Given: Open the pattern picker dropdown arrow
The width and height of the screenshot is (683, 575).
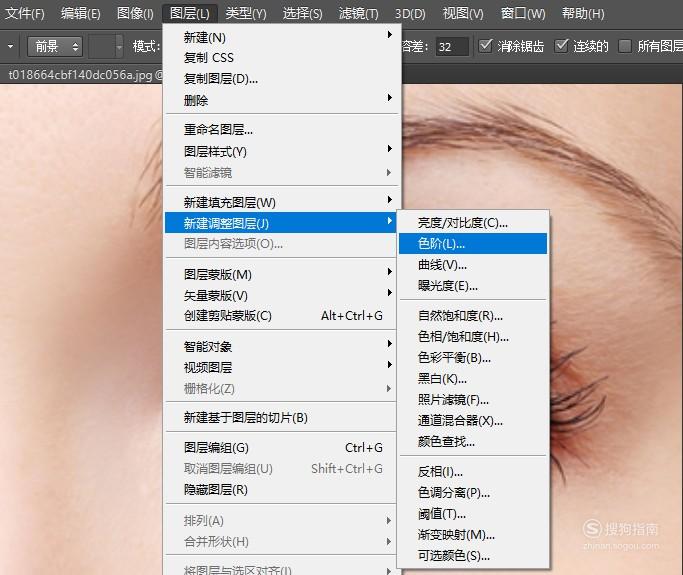Looking at the screenshot, I should (119, 46).
